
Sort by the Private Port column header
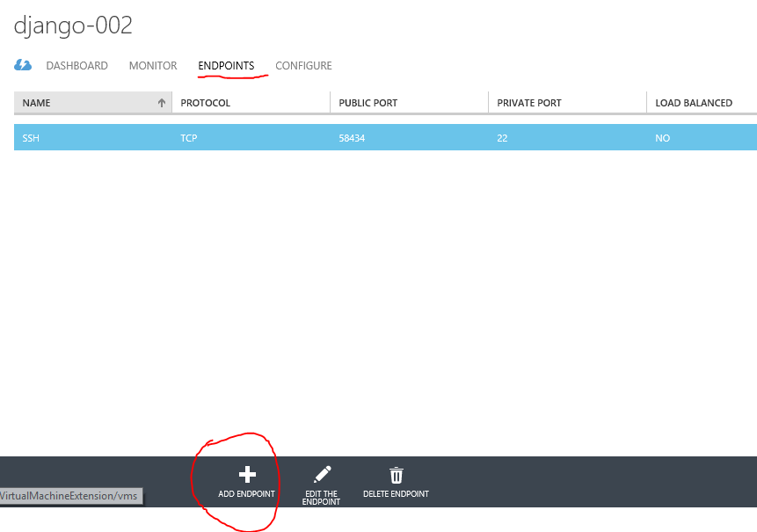568,103
